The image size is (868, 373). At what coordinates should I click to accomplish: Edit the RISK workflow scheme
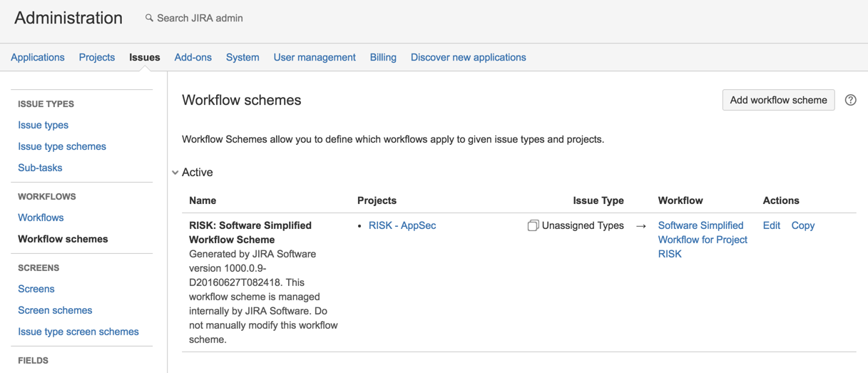(x=771, y=225)
